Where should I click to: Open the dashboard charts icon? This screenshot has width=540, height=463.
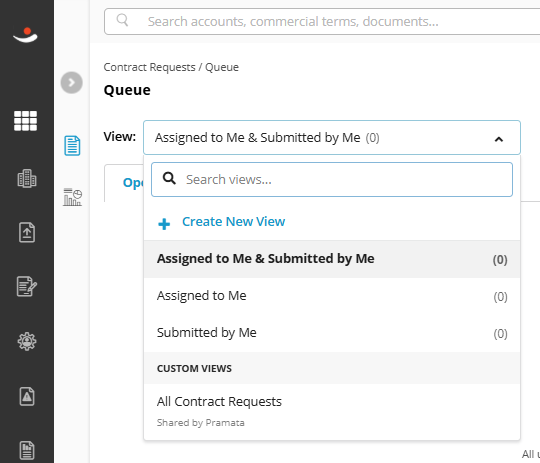pyautogui.click(x=72, y=197)
